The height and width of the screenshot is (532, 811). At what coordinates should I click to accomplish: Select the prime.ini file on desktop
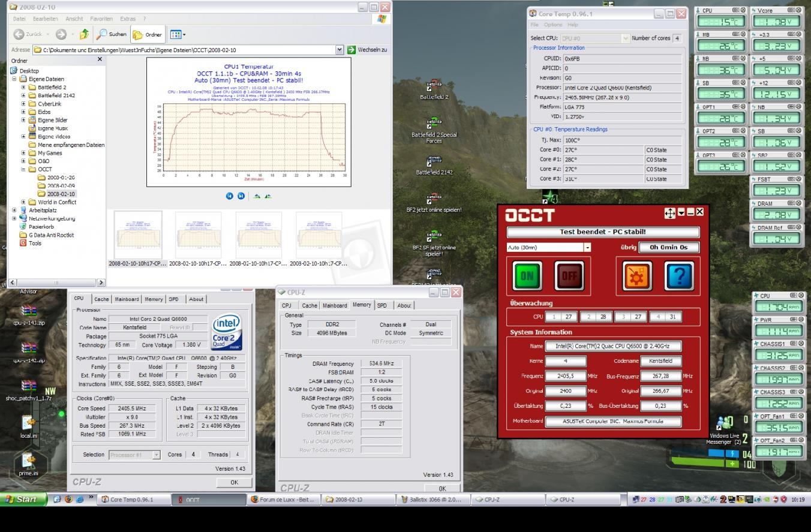(29, 465)
